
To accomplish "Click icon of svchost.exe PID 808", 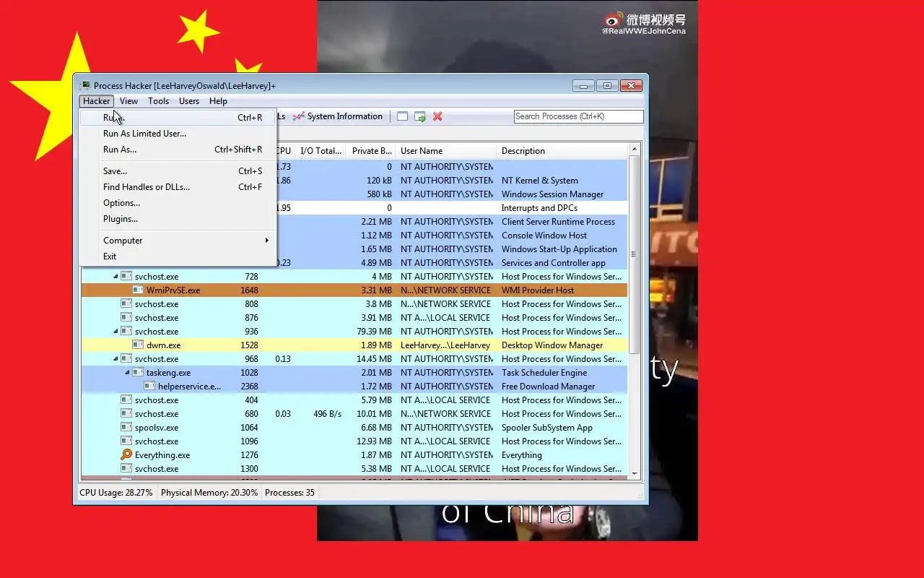I will click(126, 304).
